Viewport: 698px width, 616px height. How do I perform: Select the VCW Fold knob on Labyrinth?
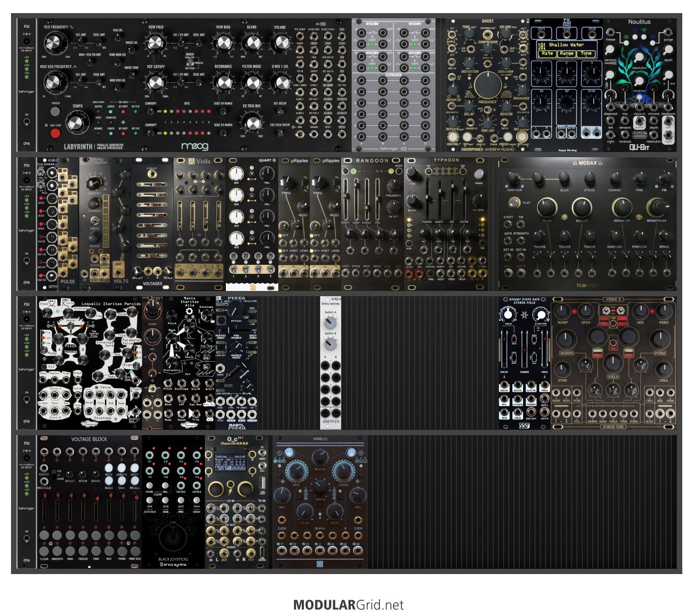point(155,43)
